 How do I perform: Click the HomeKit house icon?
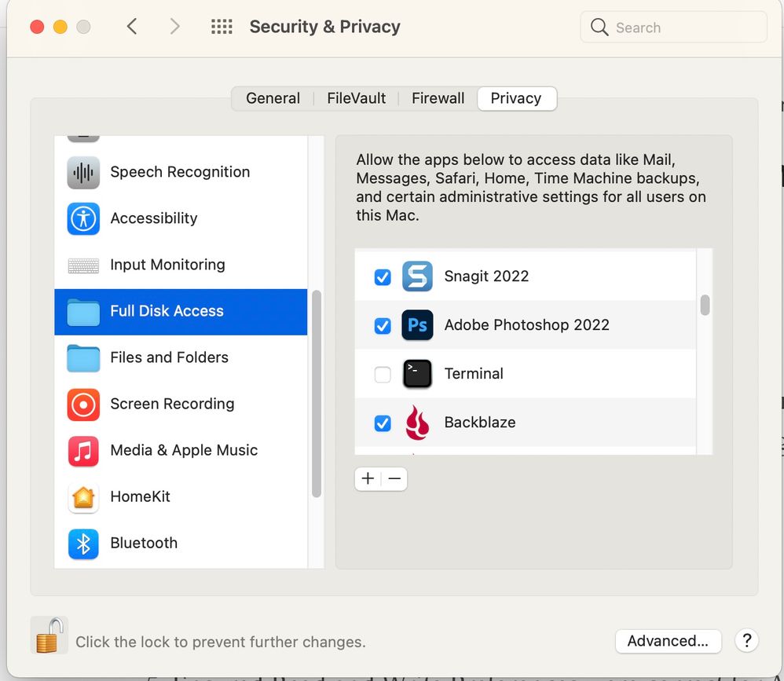click(x=83, y=497)
